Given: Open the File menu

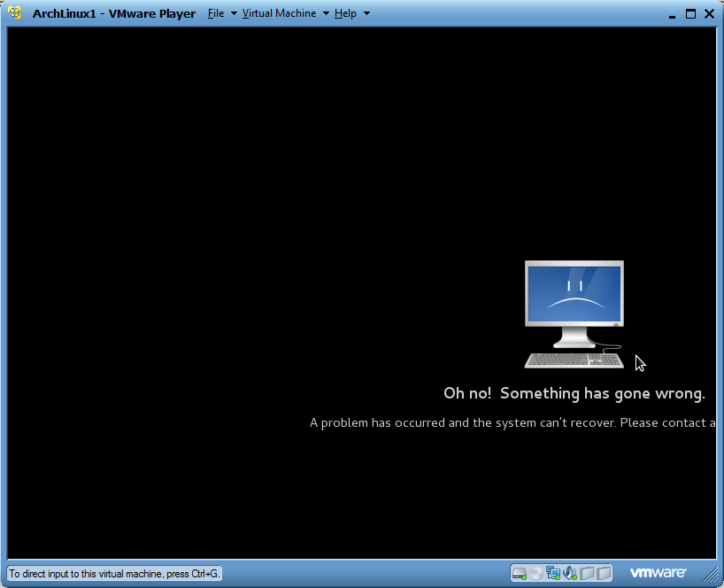Looking at the screenshot, I should [216, 13].
